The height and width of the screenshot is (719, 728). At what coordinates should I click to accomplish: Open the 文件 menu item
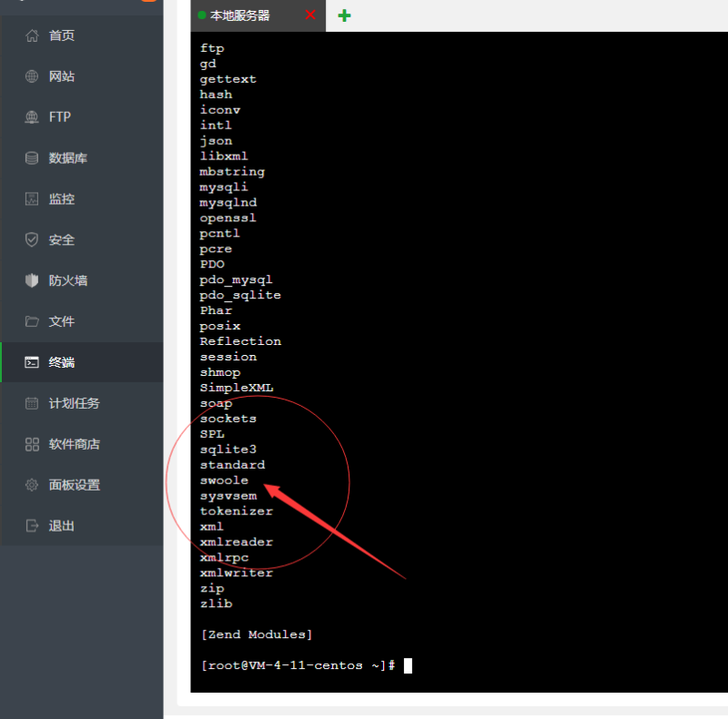click(82, 321)
